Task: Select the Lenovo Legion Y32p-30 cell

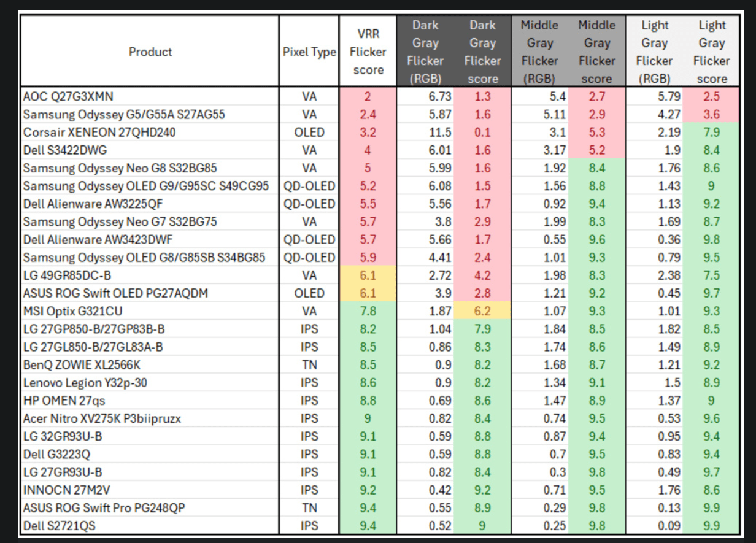Action: tap(150, 383)
